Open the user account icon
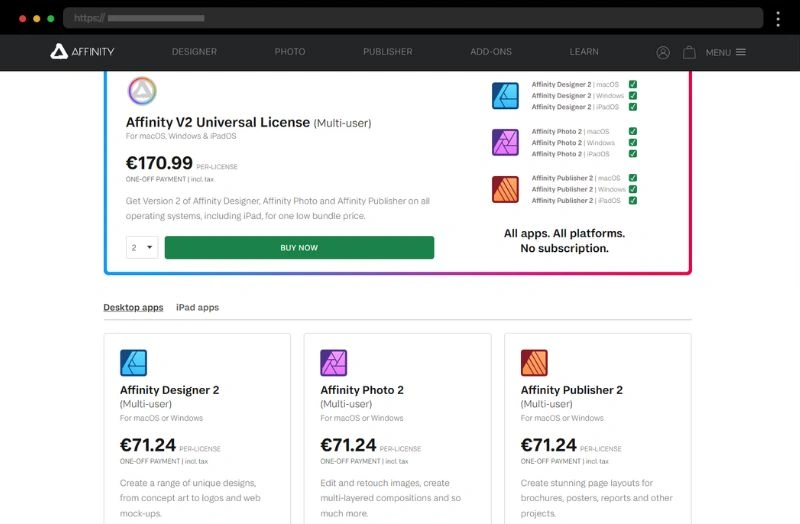Screen dimensions: 800x524 point(663,52)
